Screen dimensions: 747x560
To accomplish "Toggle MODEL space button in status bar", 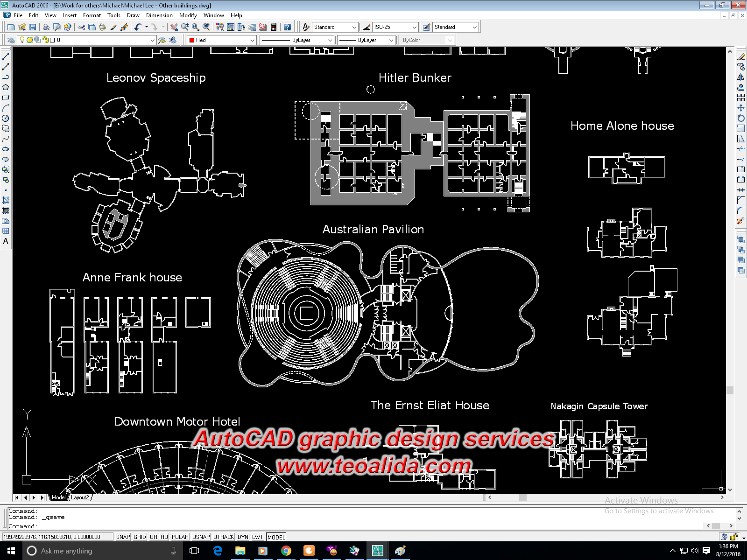I will click(276, 537).
